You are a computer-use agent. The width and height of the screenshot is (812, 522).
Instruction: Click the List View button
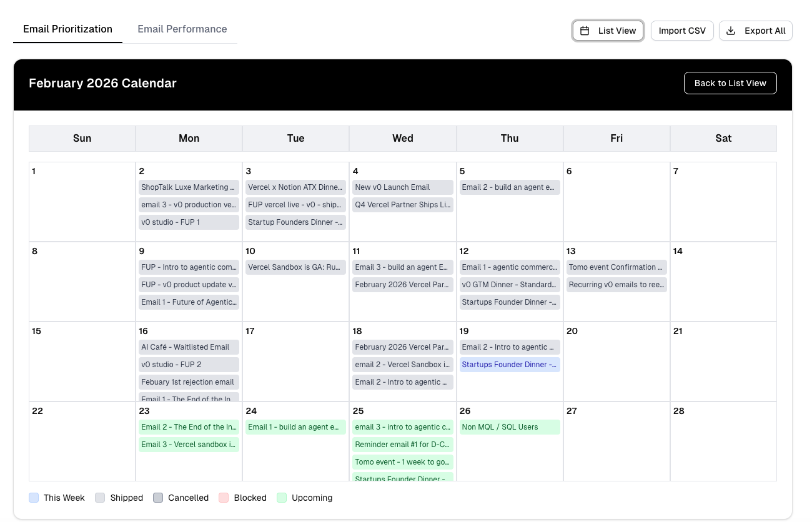tap(608, 30)
